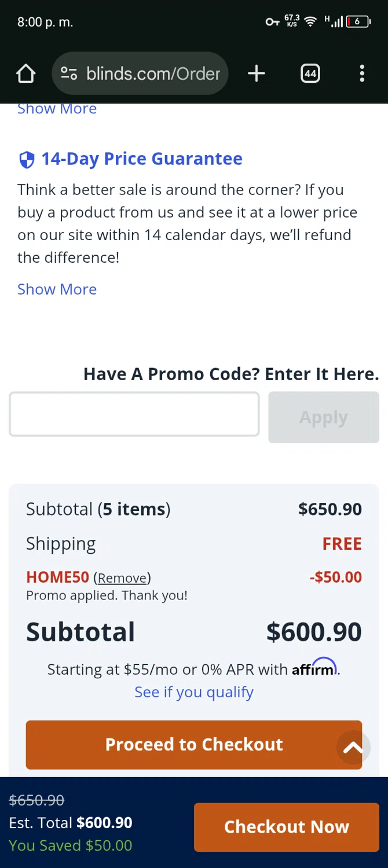Viewport: 388px width, 868px height.
Task: Tap the Checkout Now button
Action: point(286,827)
